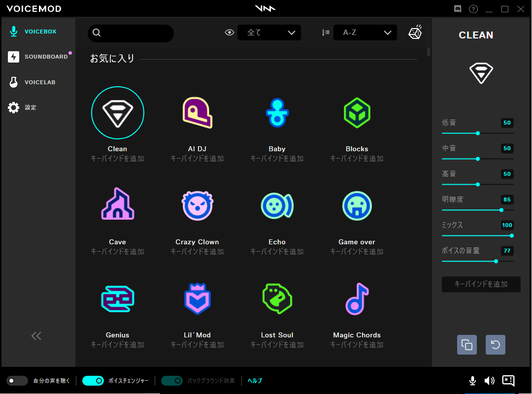
Task: Click ヘルプ help link
Action: pos(255,381)
